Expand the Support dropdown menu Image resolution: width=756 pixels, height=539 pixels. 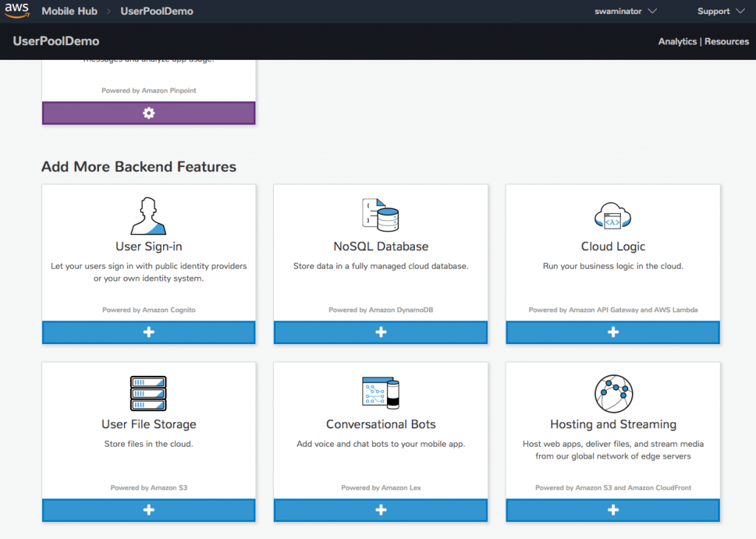coord(721,11)
